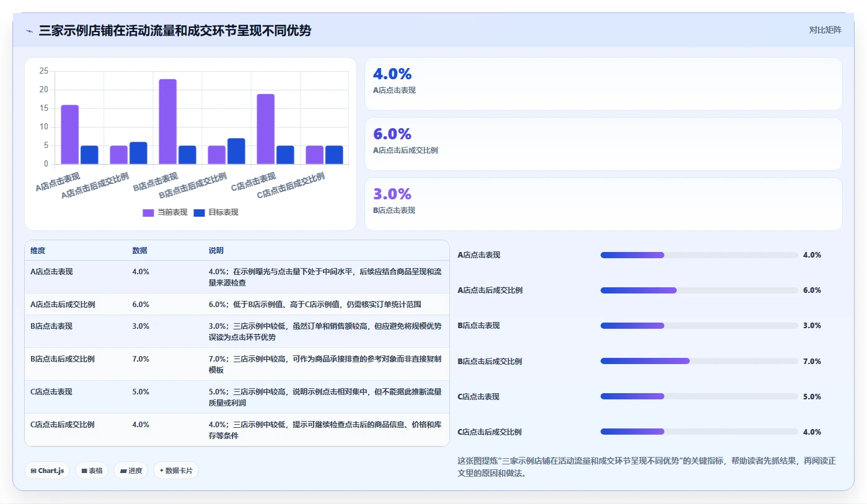Select the C店点击表现 table row label

(51, 392)
